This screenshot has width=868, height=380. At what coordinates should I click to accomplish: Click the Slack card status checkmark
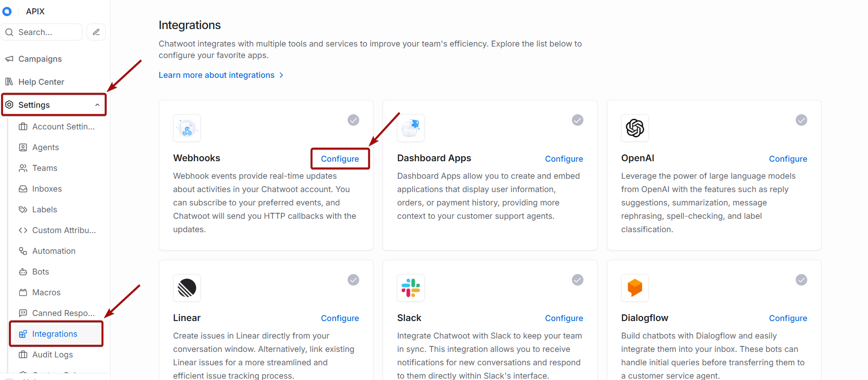[x=577, y=280]
